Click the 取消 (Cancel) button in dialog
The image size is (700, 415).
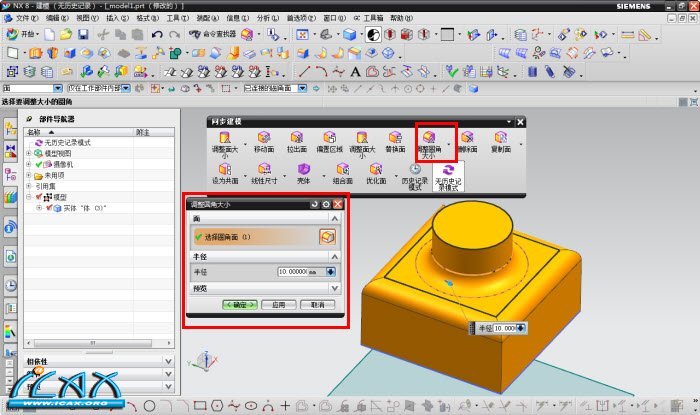coord(316,304)
